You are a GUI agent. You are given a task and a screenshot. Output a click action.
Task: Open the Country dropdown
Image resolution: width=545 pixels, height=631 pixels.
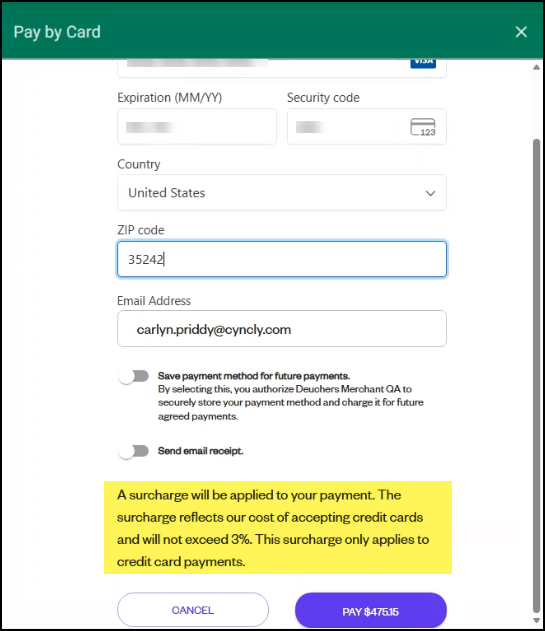(282, 193)
